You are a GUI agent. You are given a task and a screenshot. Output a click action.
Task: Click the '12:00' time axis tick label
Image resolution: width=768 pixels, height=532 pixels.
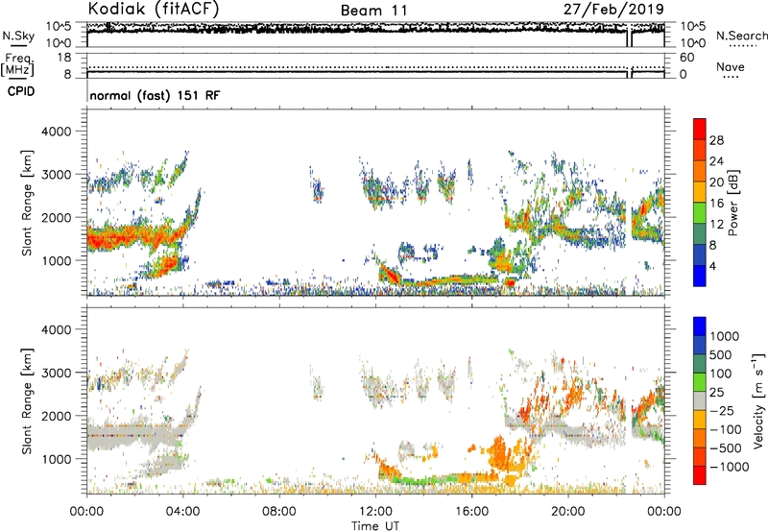pyautogui.click(x=375, y=512)
